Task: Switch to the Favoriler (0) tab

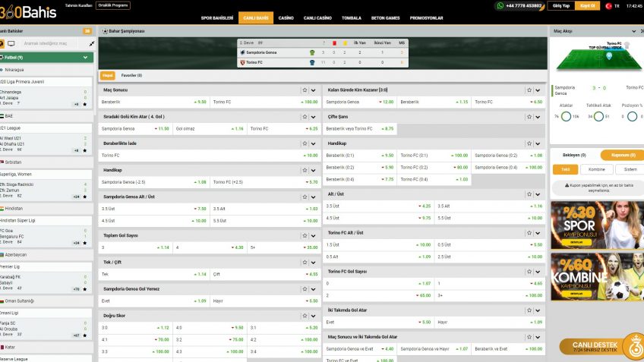Action: point(131,75)
